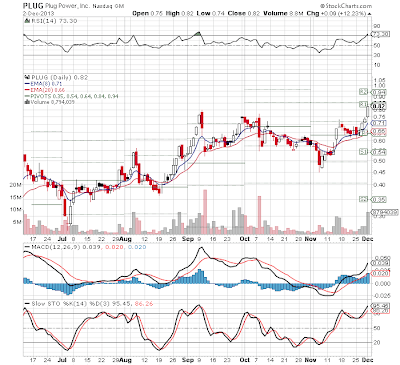
Task: Click the red 0.020 MACD signal tag on axis
Action: [x=380, y=273]
